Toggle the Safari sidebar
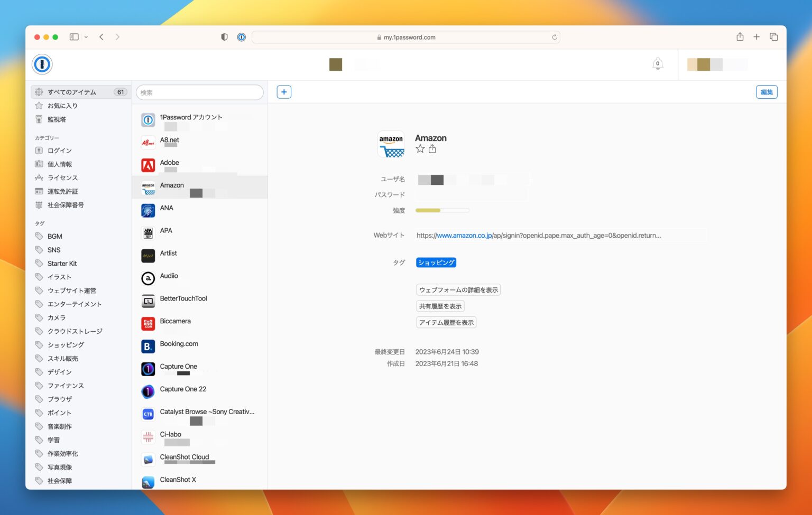 point(74,37)
